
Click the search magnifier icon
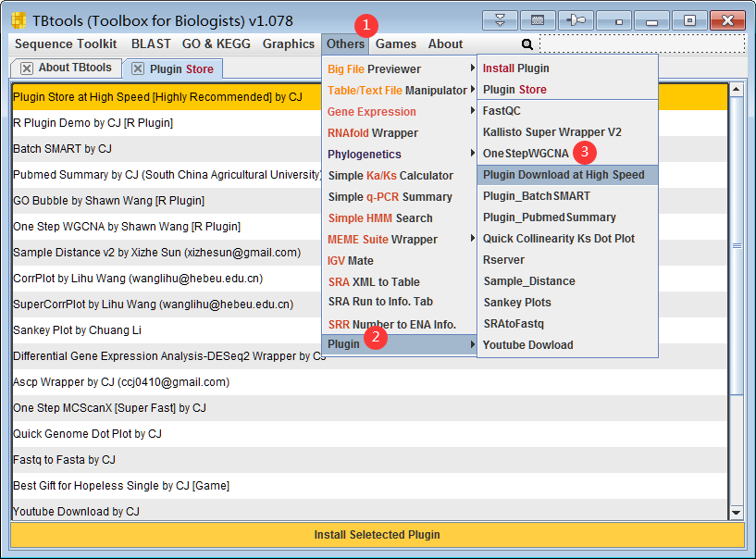coord(527,44)
